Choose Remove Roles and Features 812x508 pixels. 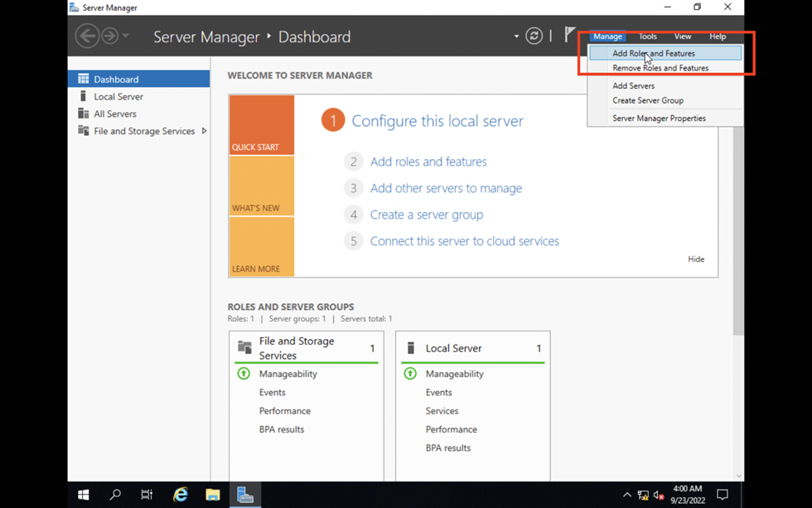coord(660,68)
